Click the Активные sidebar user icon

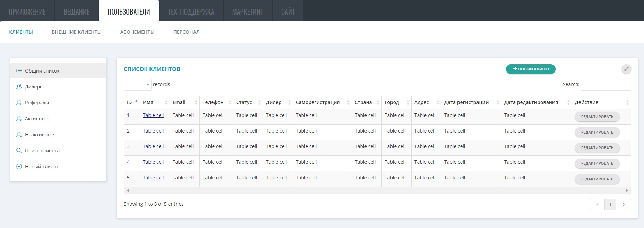click(x=19, y=119)
